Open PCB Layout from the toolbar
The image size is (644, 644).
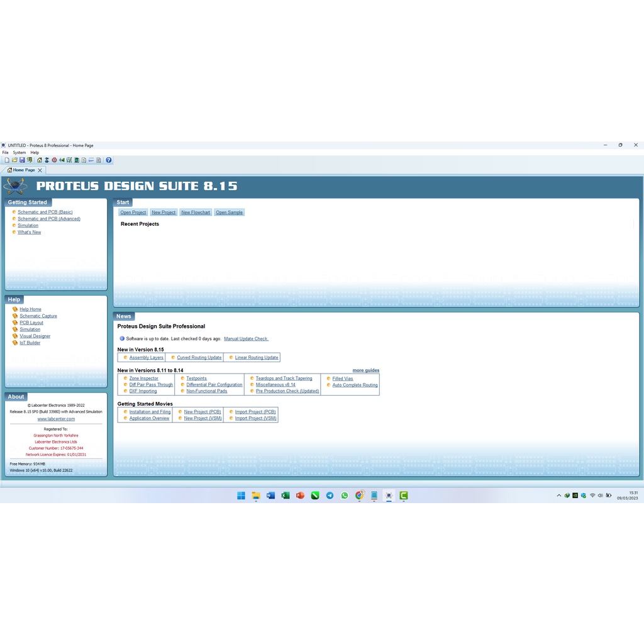54,160
